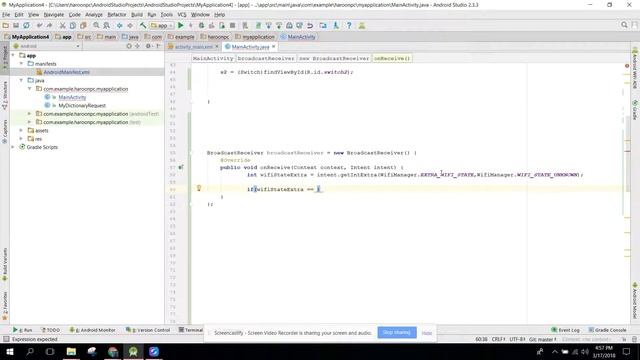The height and width of the screenshot is (360, 640).
Task: Open the Windows Start menu
Action: point(9,351)
